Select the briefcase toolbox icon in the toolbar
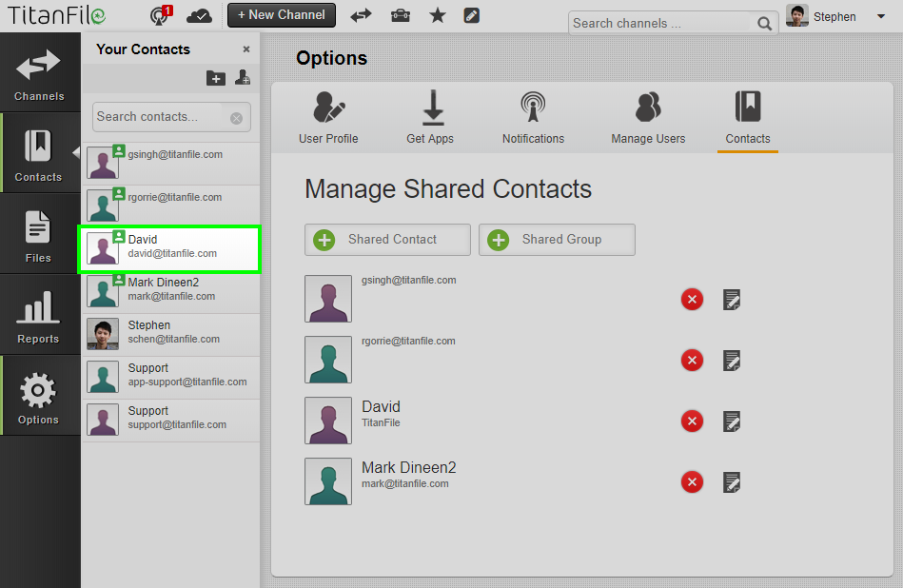Image resolution: width=903 pixels, height=588 pixels. point(400,15)
